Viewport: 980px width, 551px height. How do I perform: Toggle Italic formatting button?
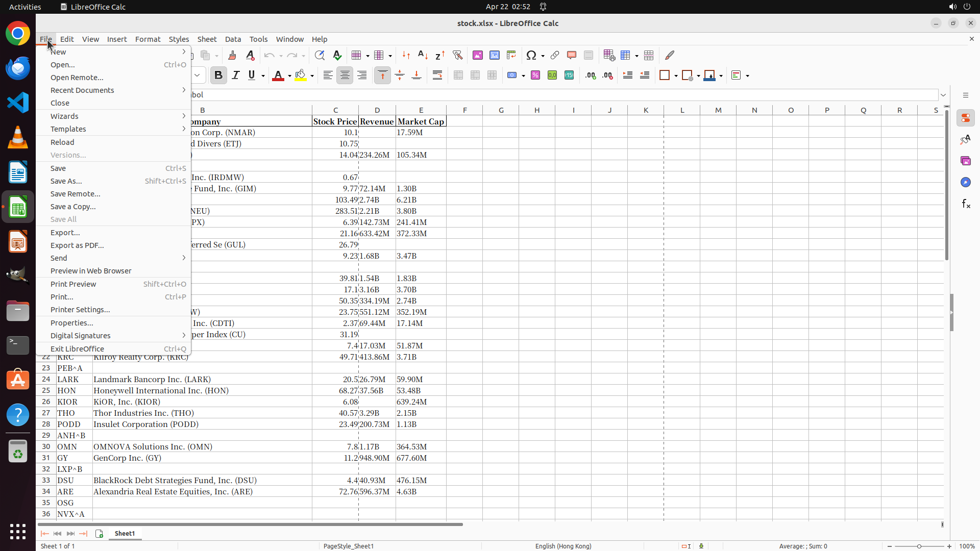[235, 76]
